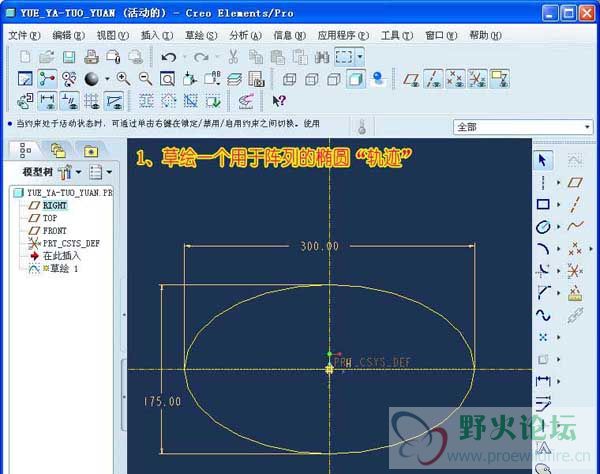Select the Arc sketch tool
This screenshot has height=474, width=600.
(543, 249)
